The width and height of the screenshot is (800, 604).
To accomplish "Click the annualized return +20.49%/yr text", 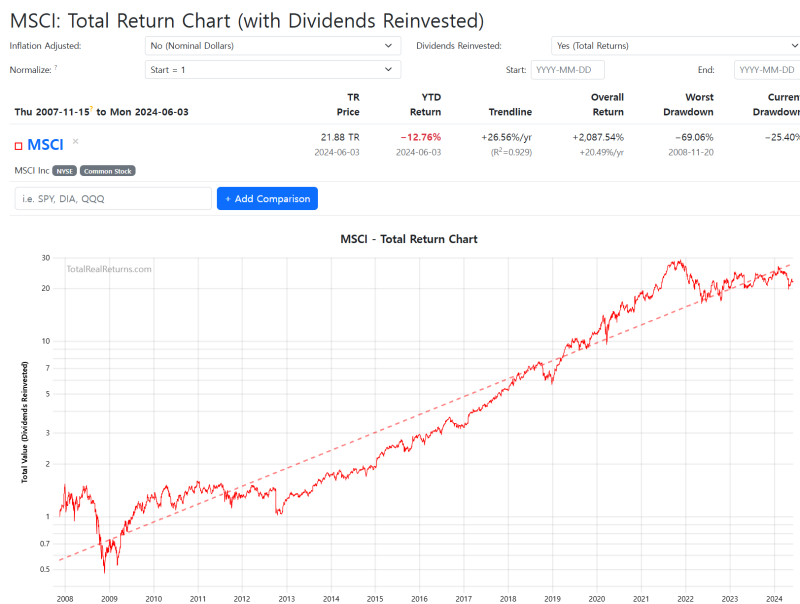I will pyautogui.click(x=602, y=152).
